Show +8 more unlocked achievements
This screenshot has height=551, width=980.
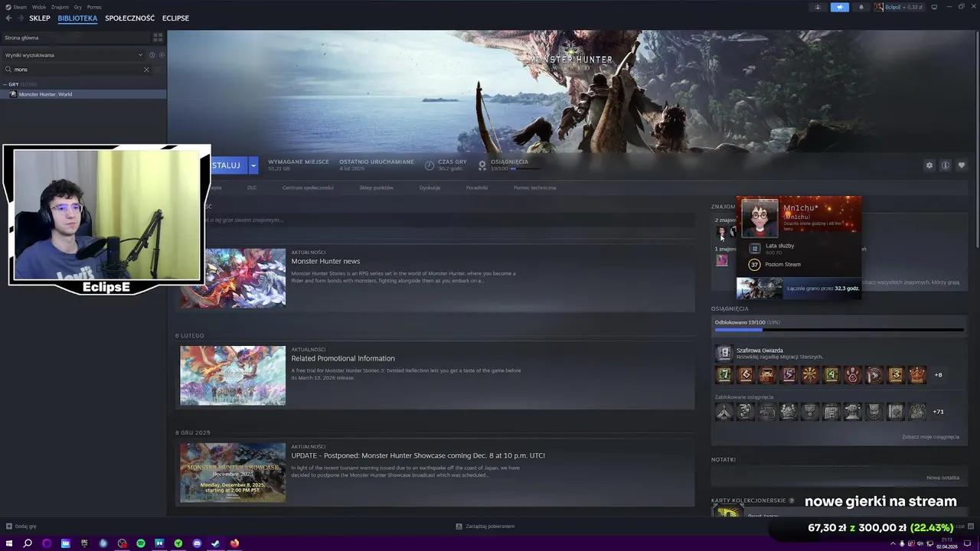pyautogui.click(x=939, y=375)
